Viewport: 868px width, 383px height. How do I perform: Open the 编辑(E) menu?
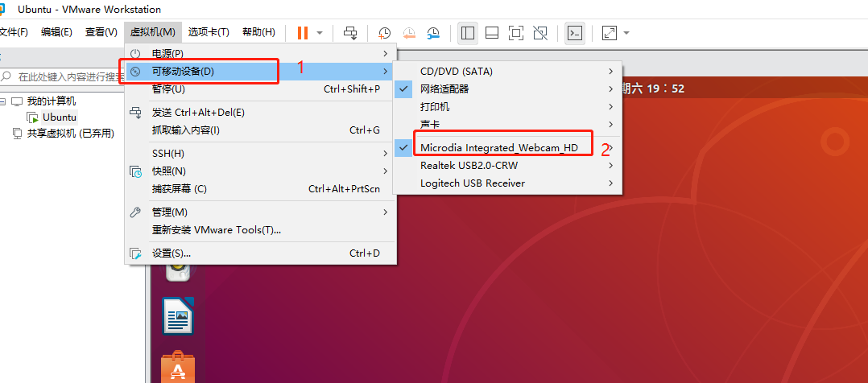pyautogui.click(x=56, y=32)
